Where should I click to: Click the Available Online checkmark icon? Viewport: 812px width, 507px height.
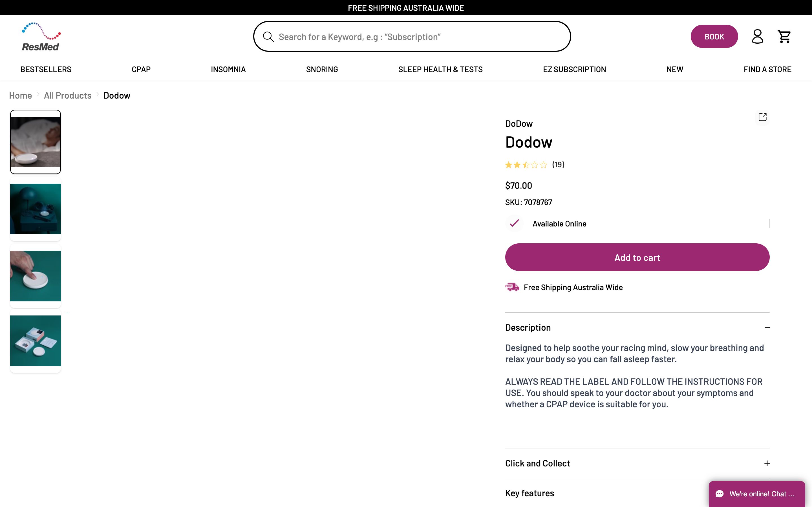coord(514,223)
